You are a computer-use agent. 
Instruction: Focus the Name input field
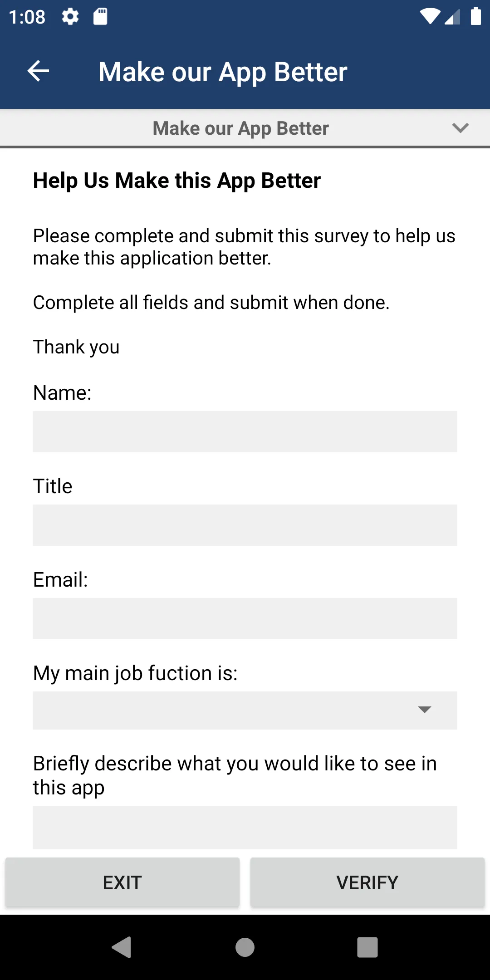[245, 431]
